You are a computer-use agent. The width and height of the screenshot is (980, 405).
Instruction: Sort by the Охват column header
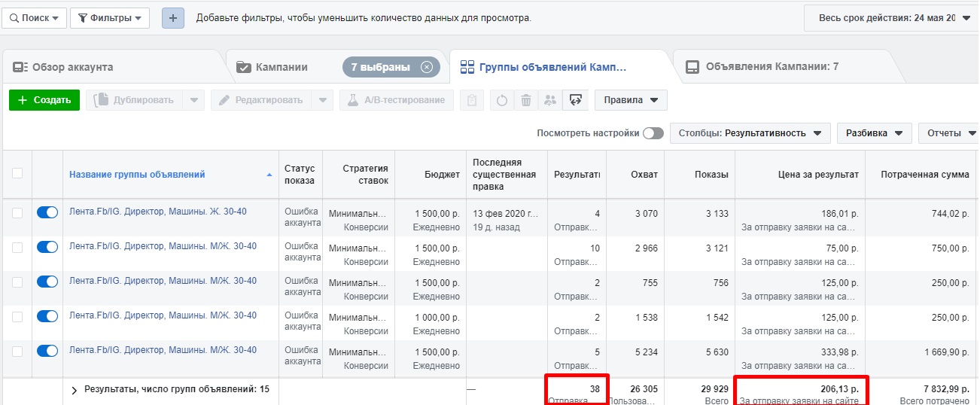[x=644, y=175]
